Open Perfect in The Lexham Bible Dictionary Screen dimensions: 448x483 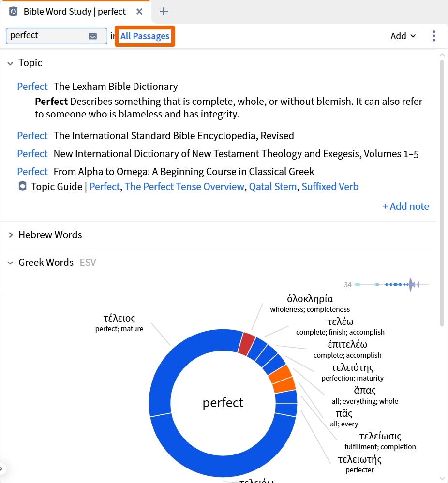pyautogui.click(x=32, y=87)
